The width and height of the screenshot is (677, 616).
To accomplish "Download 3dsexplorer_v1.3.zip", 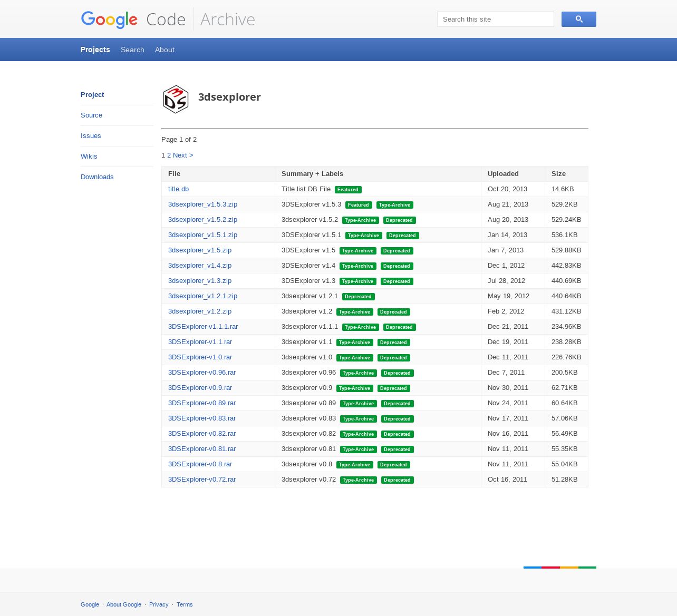I will click(200, 281).
